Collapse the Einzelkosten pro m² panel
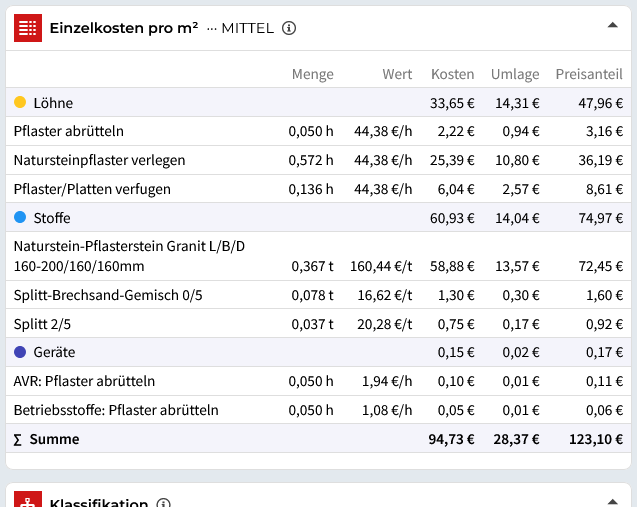The image size is (637, 507). pos(612,27)
